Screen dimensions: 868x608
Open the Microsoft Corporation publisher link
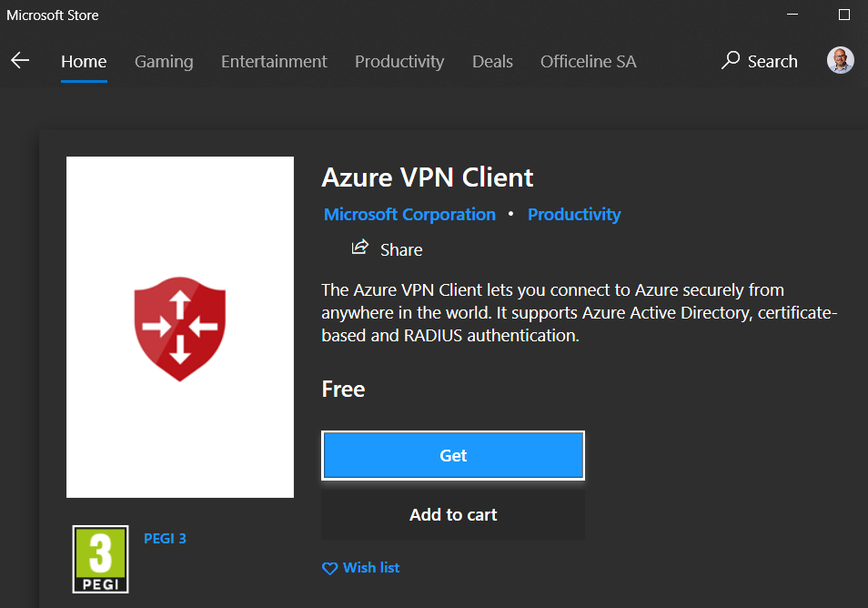pyautogui.click(x=409, y=215)
